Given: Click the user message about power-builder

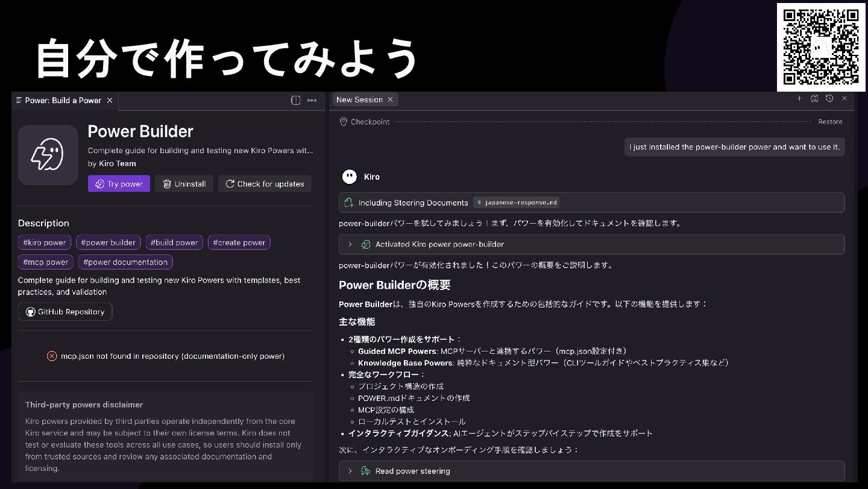Looking at the screenshot, I should coord(734,147).
